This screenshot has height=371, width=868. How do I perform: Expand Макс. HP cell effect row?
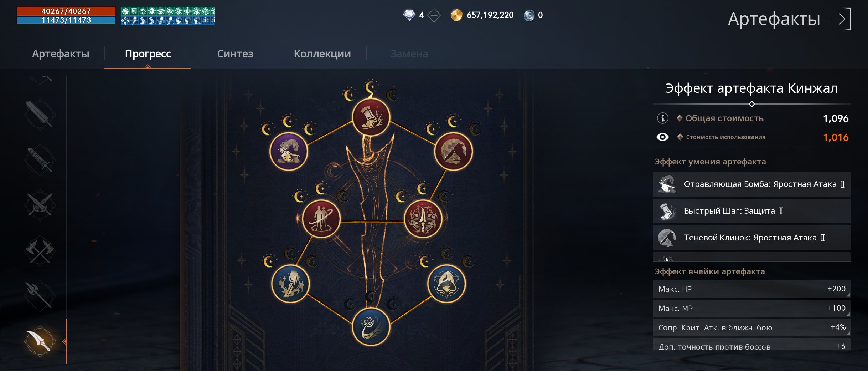pos(752,289)
